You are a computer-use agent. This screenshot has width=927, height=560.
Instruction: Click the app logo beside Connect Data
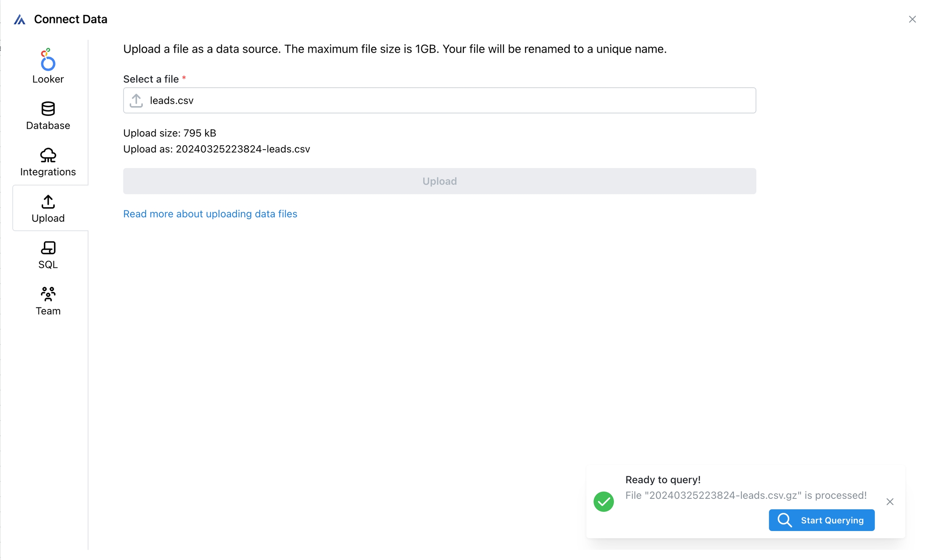(19, 19)
